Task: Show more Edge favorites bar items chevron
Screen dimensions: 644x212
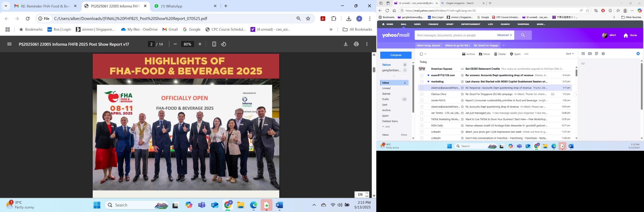Action: 614,17
